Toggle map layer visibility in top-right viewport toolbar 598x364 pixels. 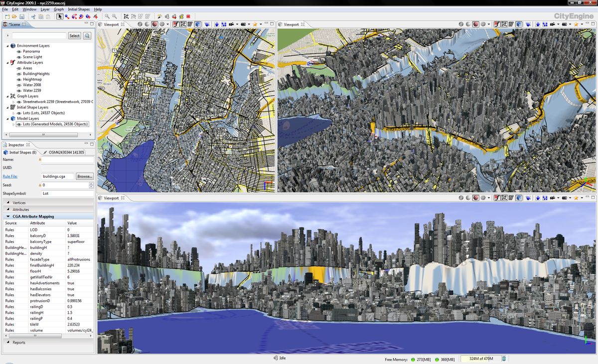pos(497,24)
